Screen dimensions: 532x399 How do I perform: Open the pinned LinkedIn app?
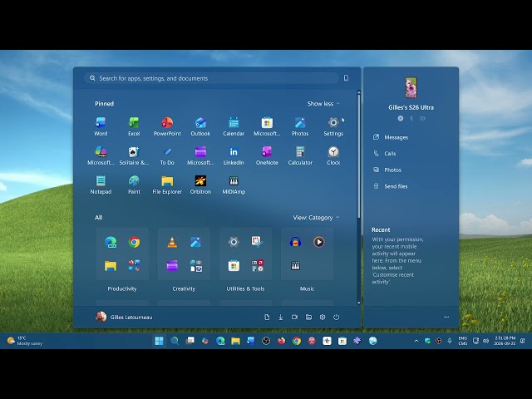(234, 155)
